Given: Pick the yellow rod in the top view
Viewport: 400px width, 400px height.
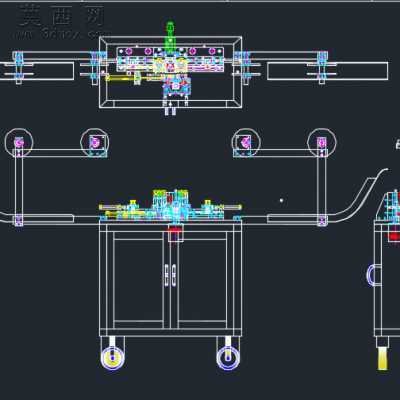Looking at the screenshot, I should (122, 78).
